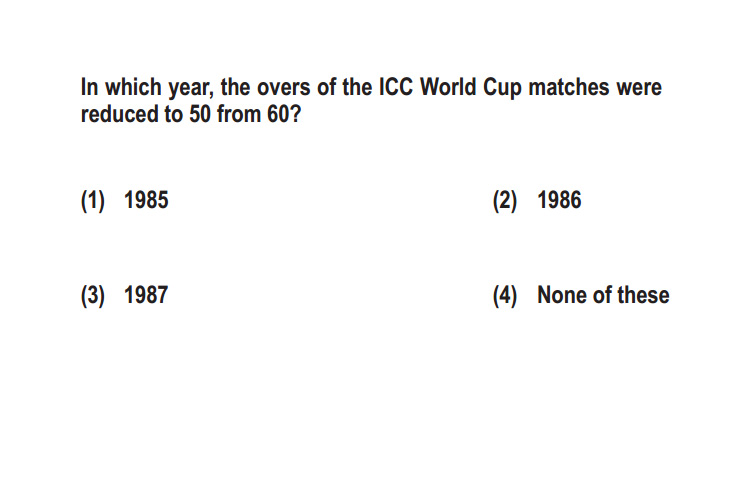Click the word were ending first line
This screenshot has width=750, height=500.
[639, 88]
